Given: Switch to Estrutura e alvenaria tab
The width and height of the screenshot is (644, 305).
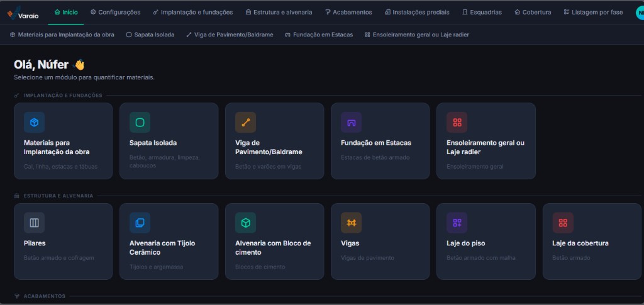Looking at the screenshot, I should [279, 13].
